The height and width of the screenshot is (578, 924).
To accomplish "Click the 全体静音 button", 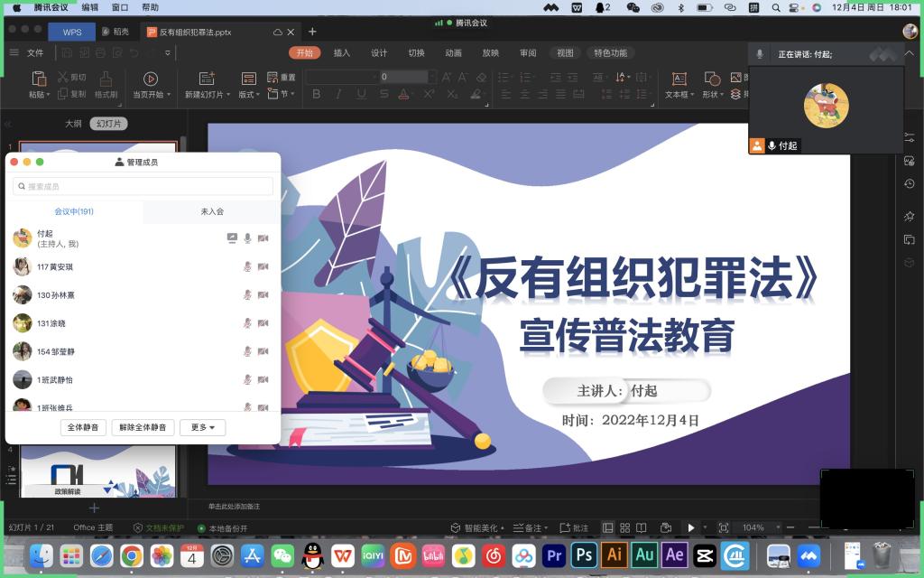I will pos(84,428).
